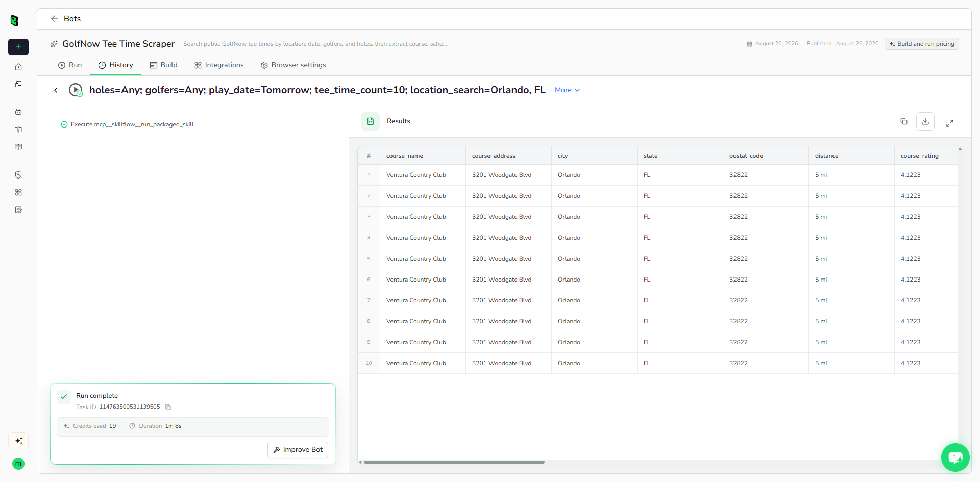Click the shield tag icon in sidebar
Screen dimensions: 980x482
[x=18, y=175]
